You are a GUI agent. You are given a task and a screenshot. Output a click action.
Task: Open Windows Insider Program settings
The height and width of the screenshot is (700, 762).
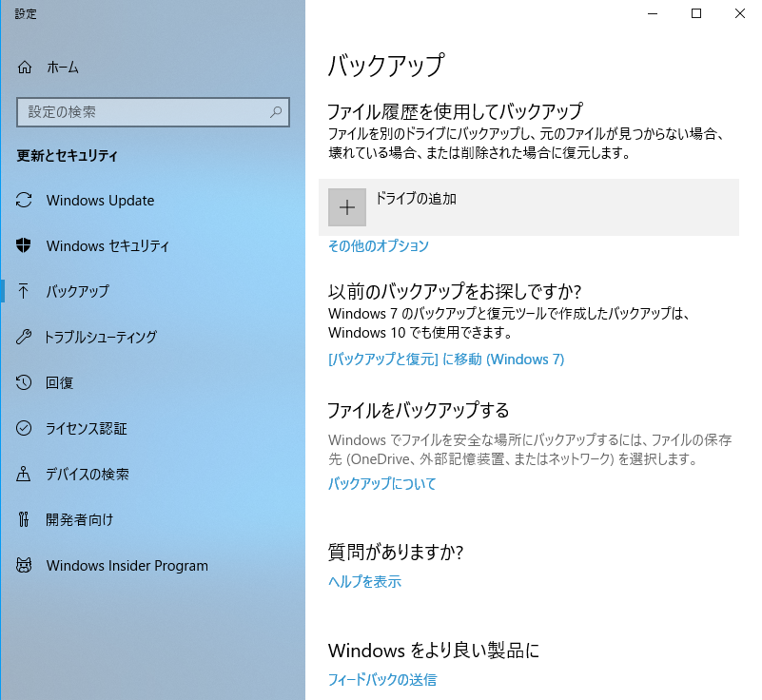pos(127,565)
